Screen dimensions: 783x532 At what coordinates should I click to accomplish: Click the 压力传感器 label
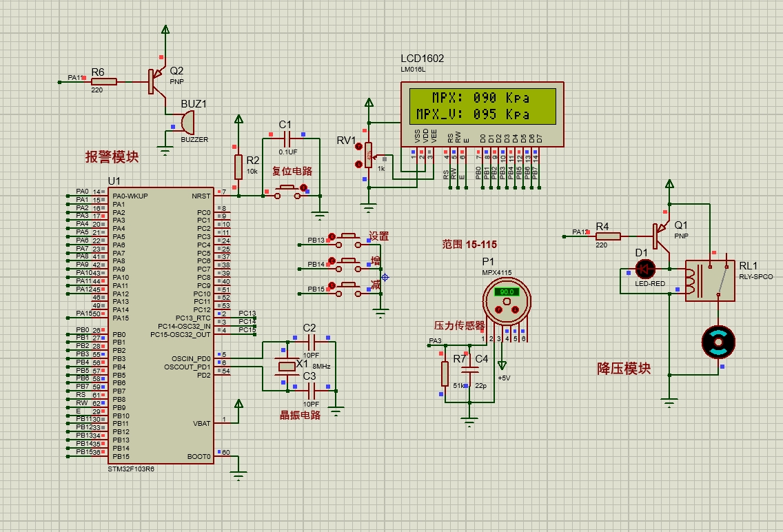[460, 325]
